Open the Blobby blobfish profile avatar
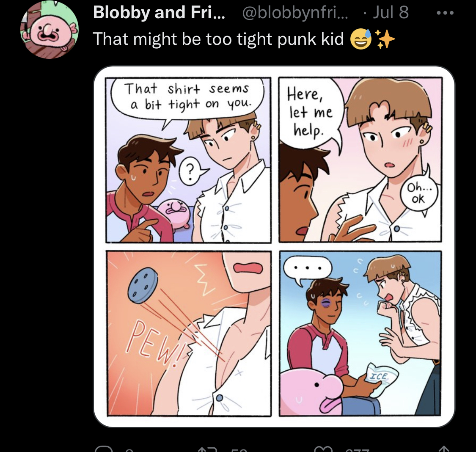Viewport: 476px width, 452px height. (50, 30)
